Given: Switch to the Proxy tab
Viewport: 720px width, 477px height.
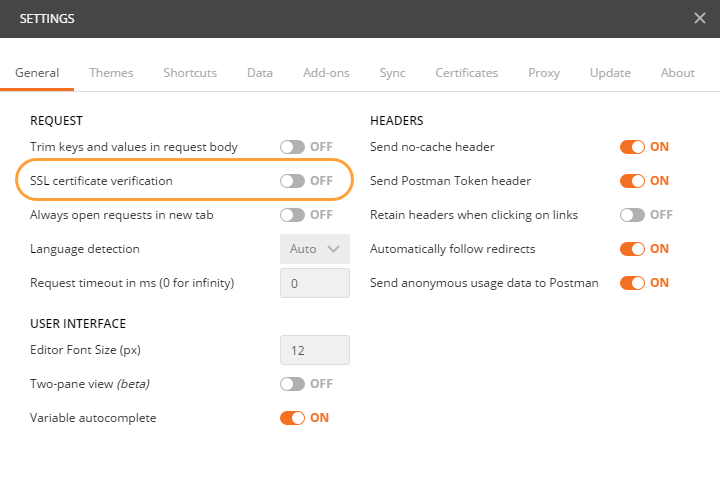Looking at the screenshot, I should tap(544, 73).
